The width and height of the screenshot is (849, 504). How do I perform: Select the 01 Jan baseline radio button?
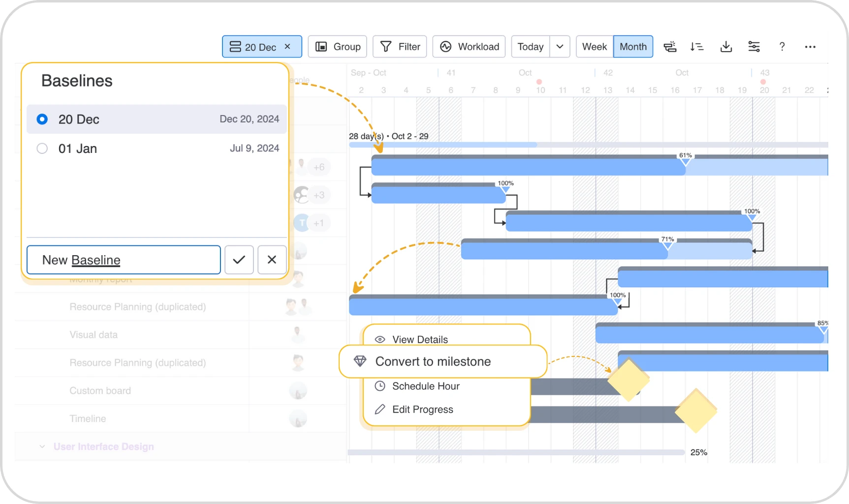tap(42, 148)
